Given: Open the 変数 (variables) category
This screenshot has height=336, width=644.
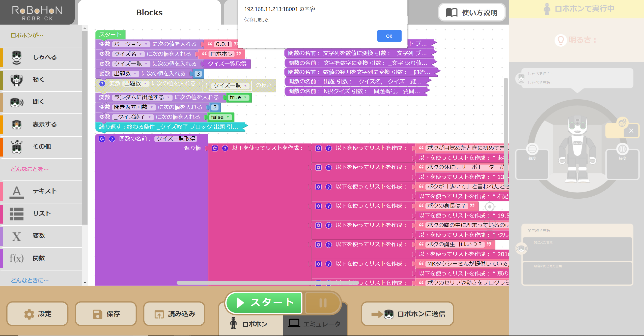Looking at the screenshot, I should [x=17, y=236].
